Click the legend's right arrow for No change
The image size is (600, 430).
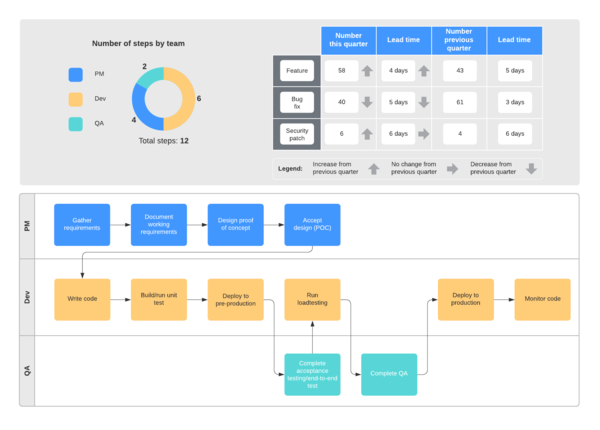click(452, 168)
